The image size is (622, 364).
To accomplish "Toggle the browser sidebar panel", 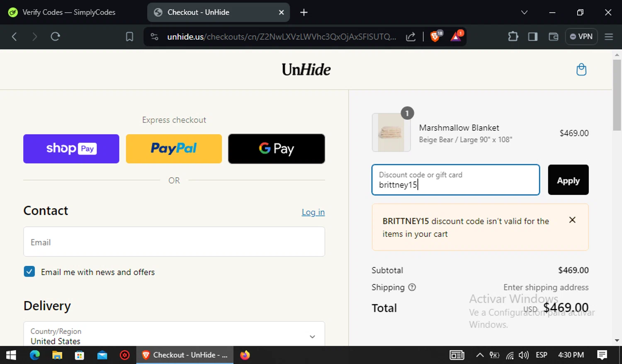I will (533, 36).
